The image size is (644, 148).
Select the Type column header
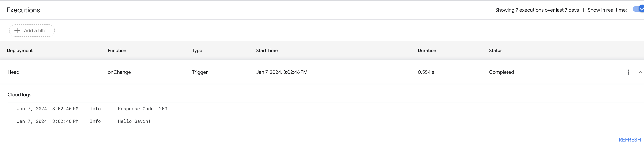coord(197,51)
